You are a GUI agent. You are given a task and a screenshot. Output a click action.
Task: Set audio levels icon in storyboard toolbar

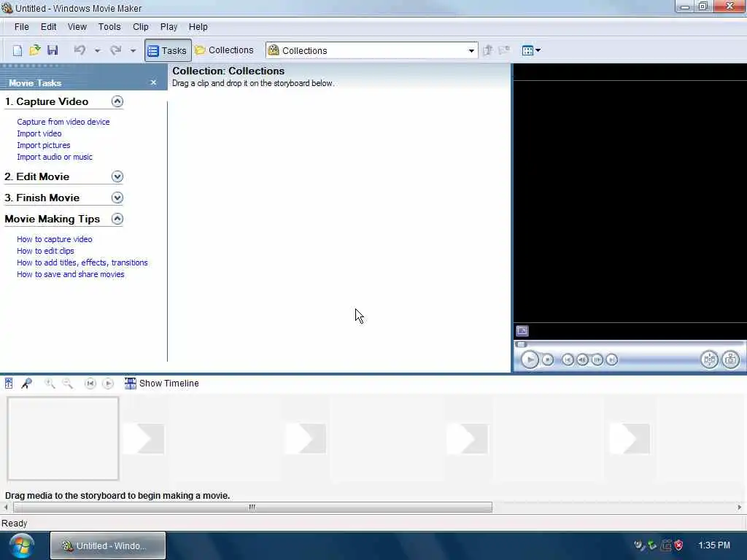tap(9, 384)
